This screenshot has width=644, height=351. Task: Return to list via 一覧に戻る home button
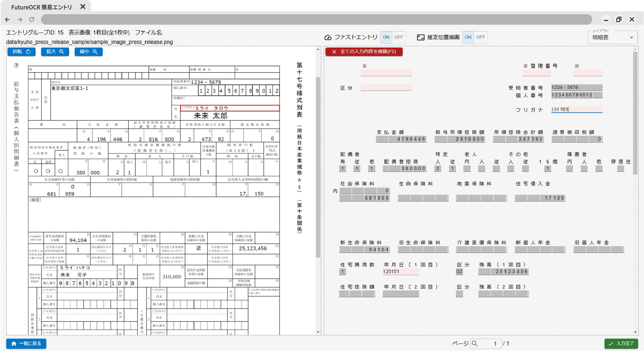[x=26, y=343]
